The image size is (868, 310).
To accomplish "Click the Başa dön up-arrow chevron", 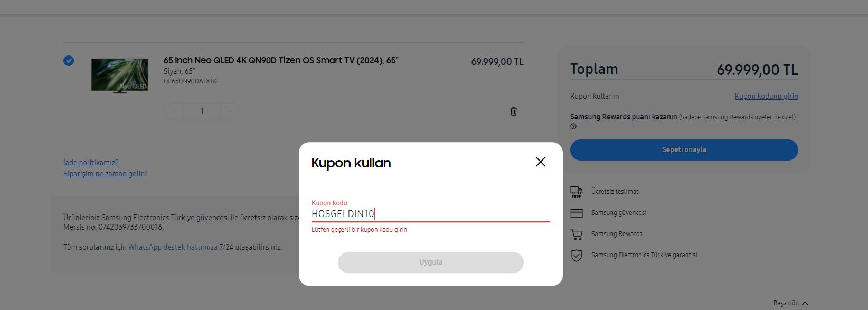I will click(805, 303).
